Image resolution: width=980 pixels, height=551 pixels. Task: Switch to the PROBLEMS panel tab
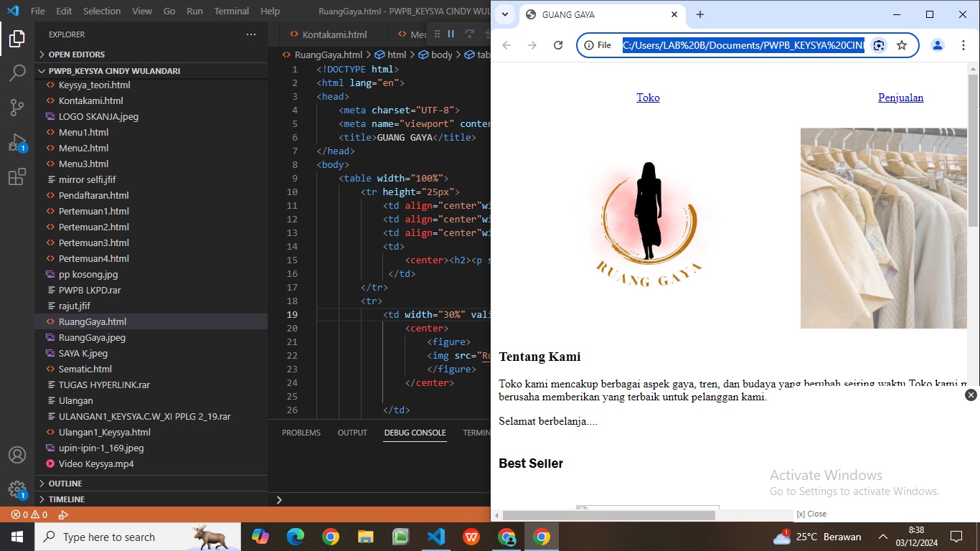301,433
